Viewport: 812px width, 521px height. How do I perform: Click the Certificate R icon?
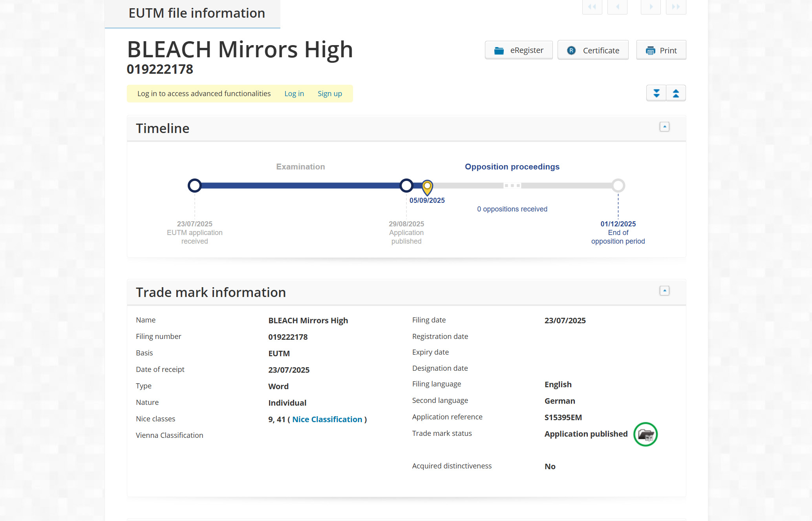click(571, 51)
